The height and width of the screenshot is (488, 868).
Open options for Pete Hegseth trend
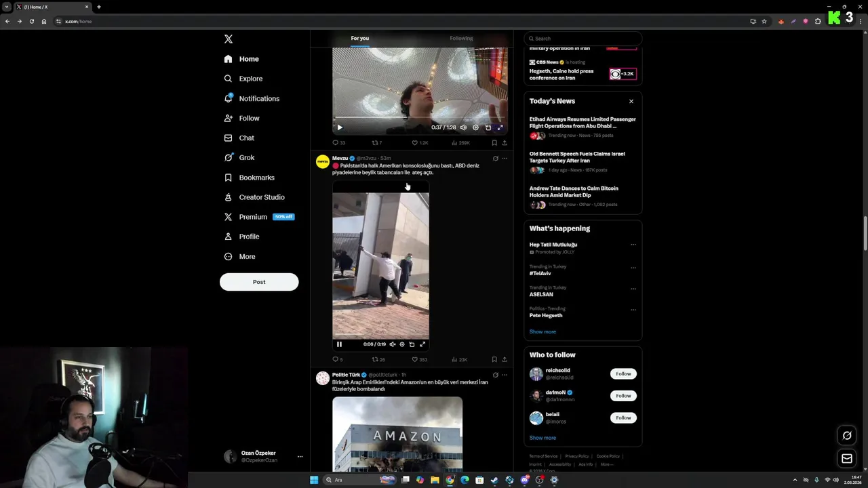633,310
